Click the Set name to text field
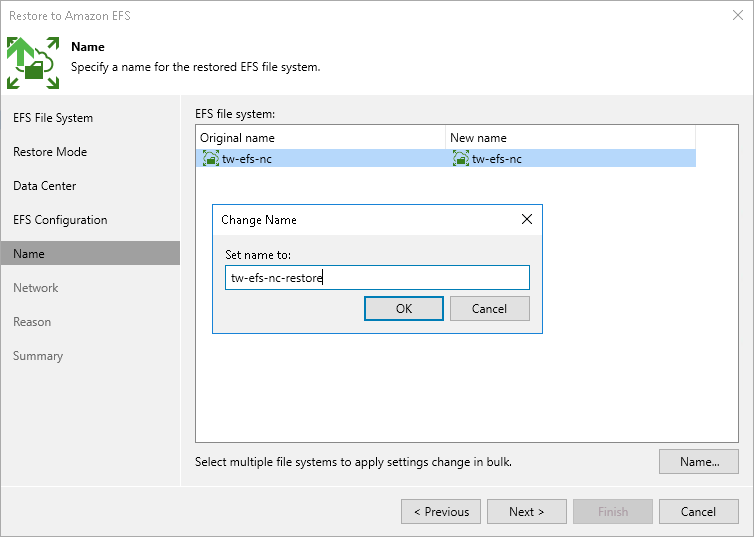This screenshot has width=754, height=537. (377, 278)
